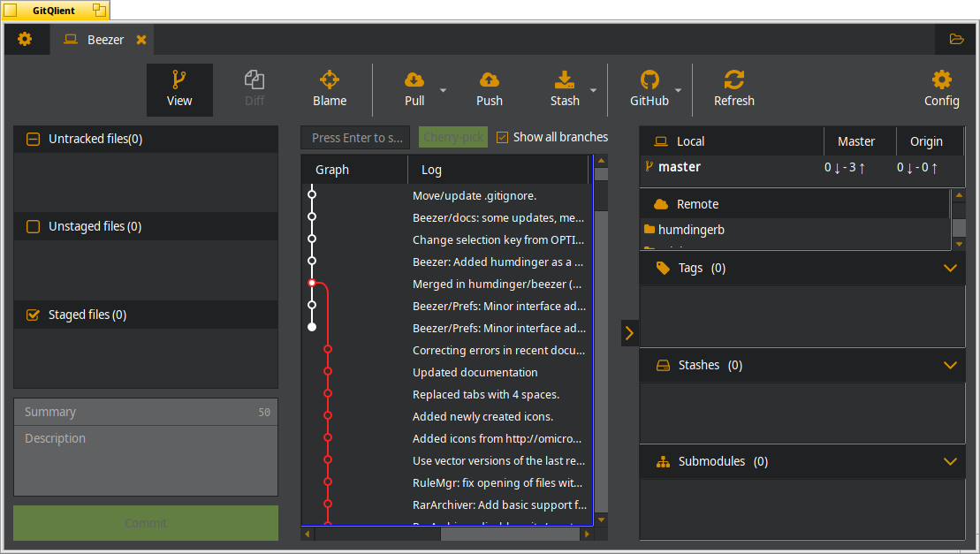The image size is (980, 554).
Task: Click the commit search box
Action: point(355,138)
